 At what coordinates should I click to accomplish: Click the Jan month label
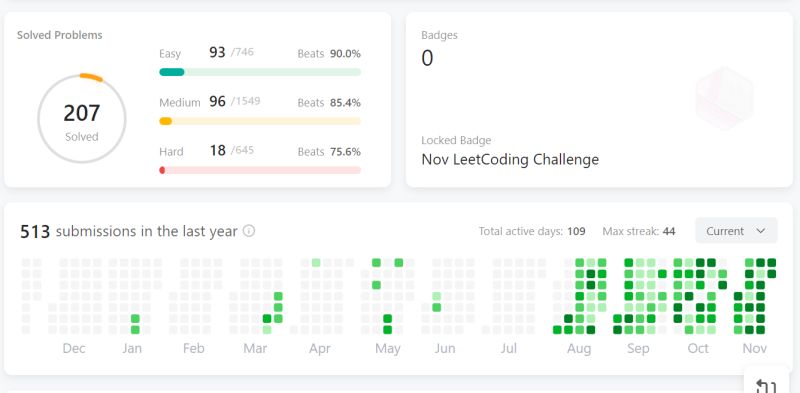[x=132, y=349]
